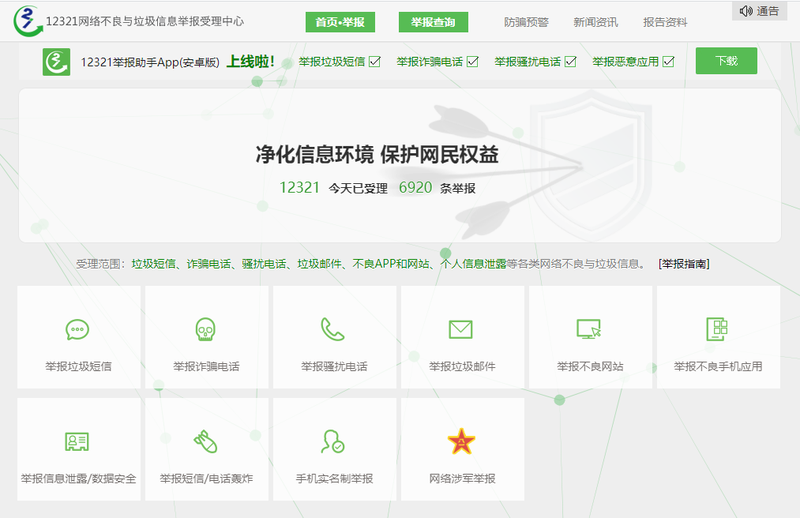
Task: Open the [举报指南] link
Action: click(684, 264)
